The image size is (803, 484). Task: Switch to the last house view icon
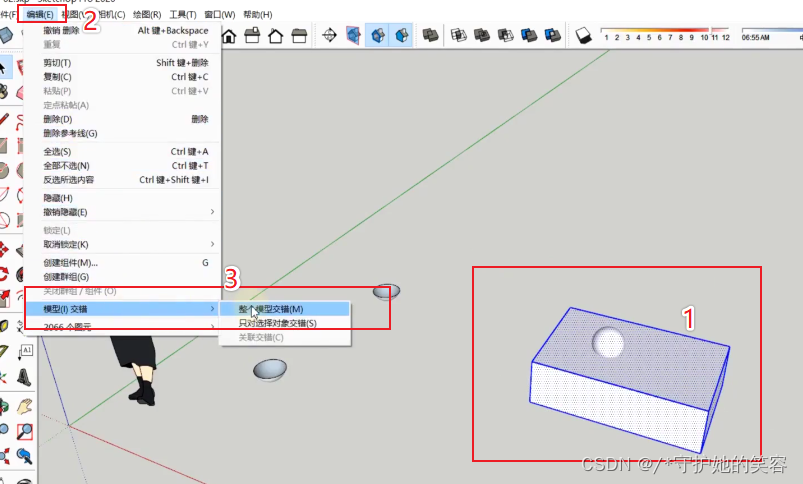(299, 36)
